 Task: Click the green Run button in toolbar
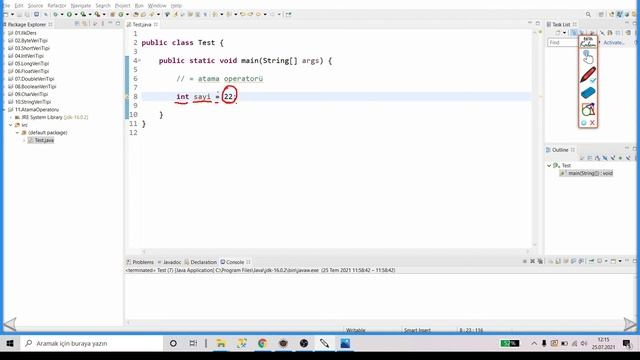click(69, 14)
